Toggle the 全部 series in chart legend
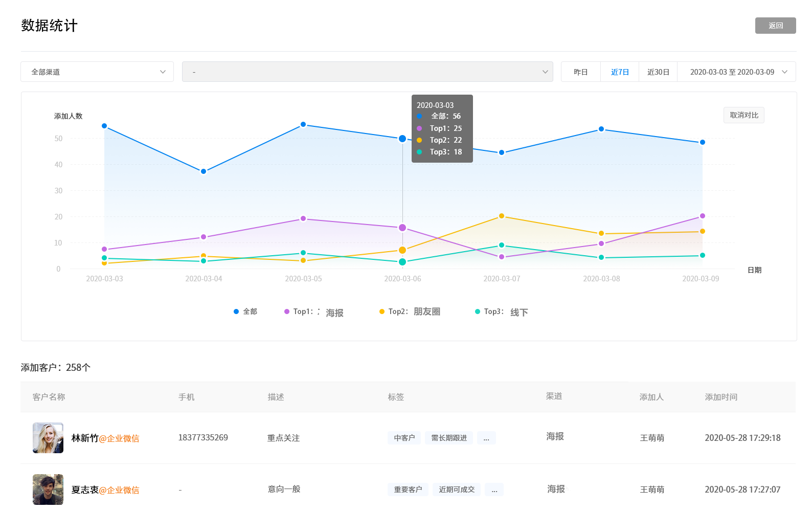Image resolution: width=812 pixels, height=511 pixels. click(245, 312)
